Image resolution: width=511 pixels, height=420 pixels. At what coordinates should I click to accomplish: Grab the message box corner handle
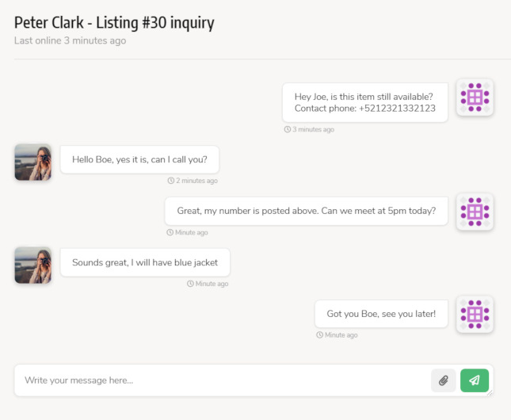click(x=490, y=393)
